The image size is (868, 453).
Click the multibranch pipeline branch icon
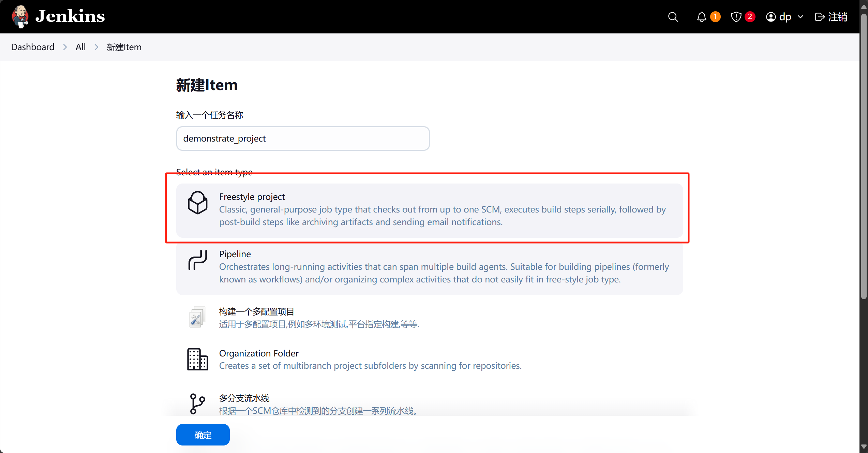click(x=197, y=404)
